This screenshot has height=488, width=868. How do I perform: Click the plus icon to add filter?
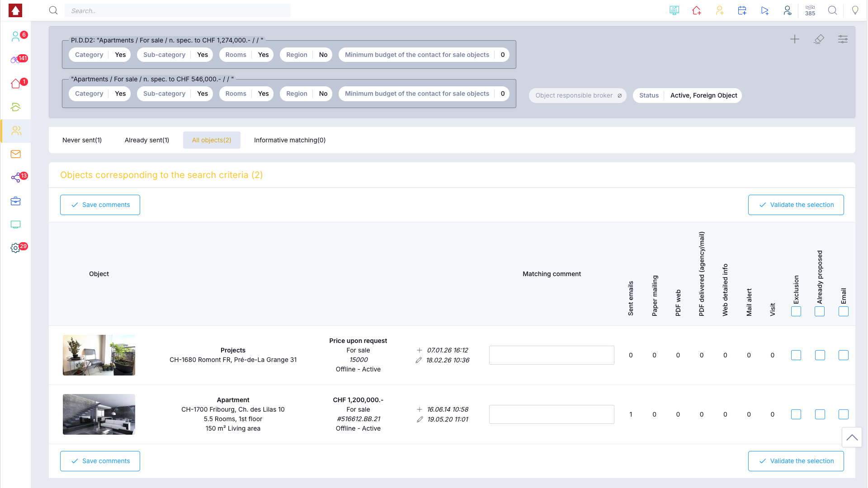pos(795,39)
